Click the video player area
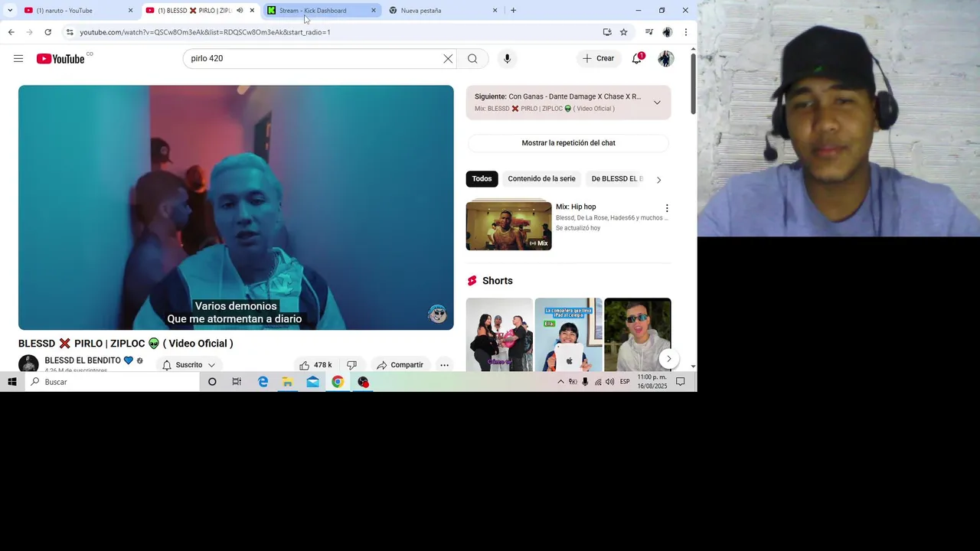 tap(236, 207)
